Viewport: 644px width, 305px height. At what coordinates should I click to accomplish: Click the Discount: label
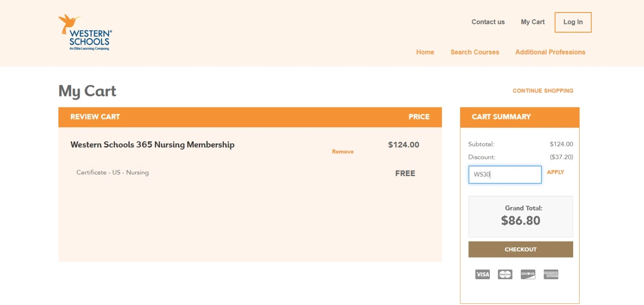tap(482, 157)
